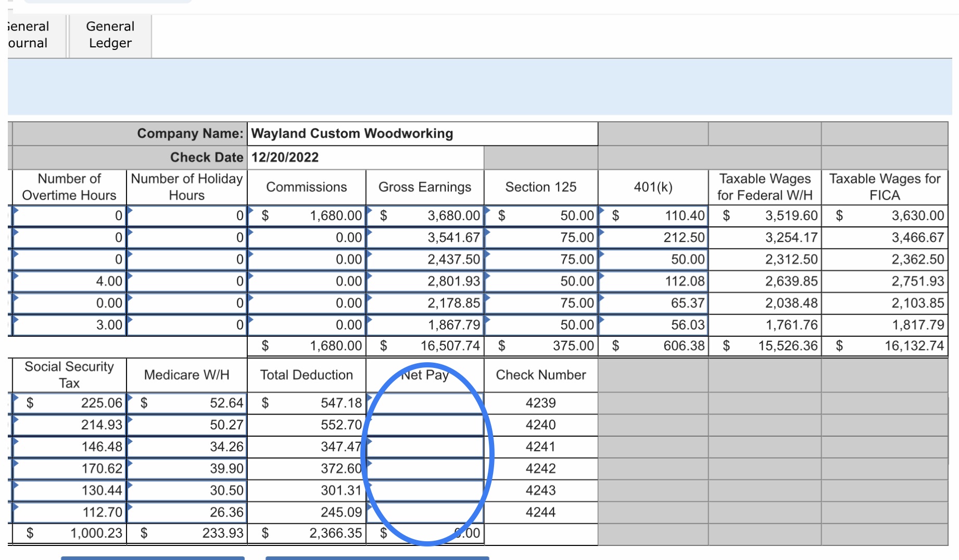Click Taxable Wages for FICA value 3,630.00
959x560 pixels.
point(885,215)
